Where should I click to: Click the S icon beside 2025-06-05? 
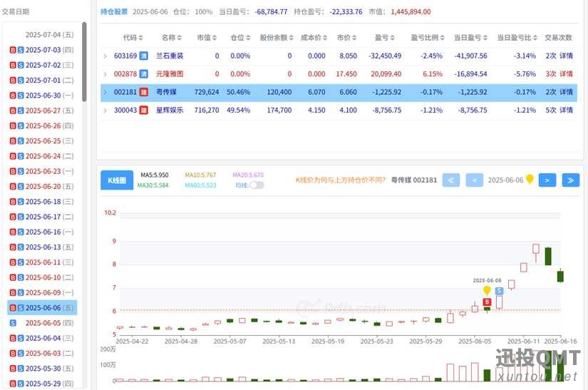tap(13, 323)
